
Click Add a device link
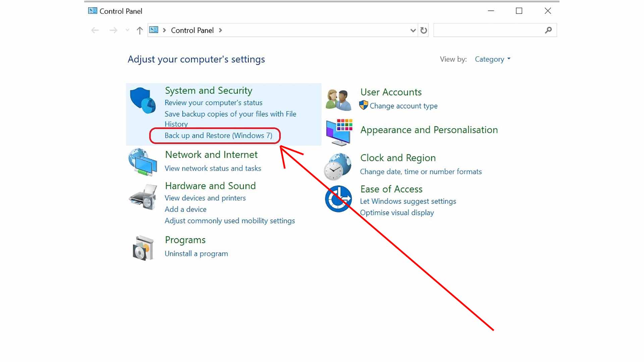click(185, 209)
